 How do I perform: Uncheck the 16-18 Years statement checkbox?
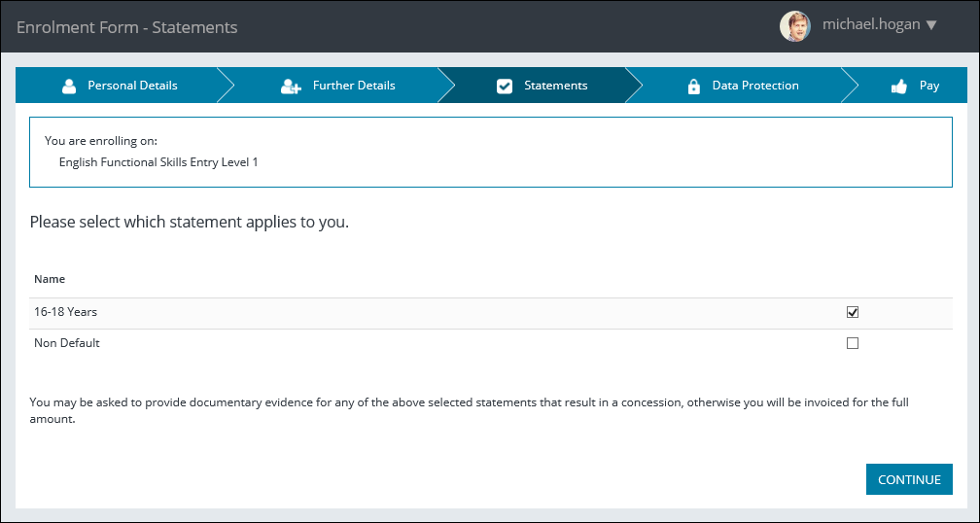coord(853,312)
